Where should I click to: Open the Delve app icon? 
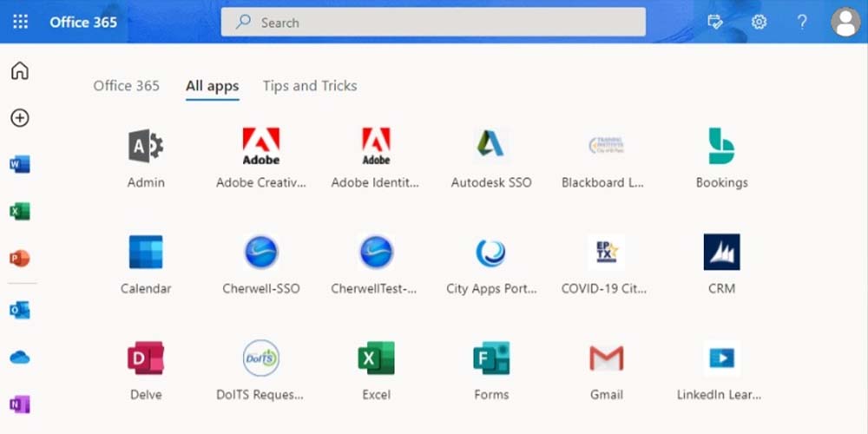(146, 358)
